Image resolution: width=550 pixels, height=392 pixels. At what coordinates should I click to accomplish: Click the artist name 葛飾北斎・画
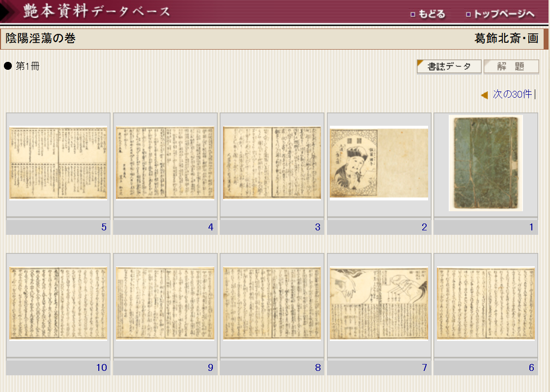click(506, 38)
